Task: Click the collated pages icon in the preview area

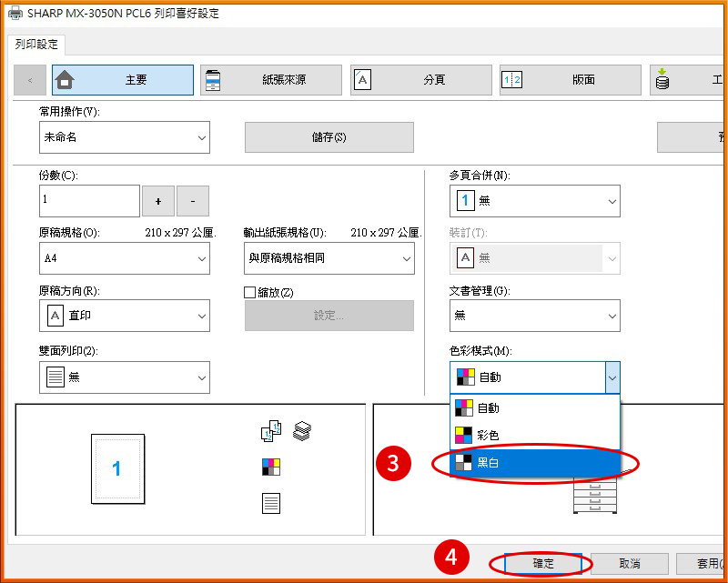Action: click(271, 430)
